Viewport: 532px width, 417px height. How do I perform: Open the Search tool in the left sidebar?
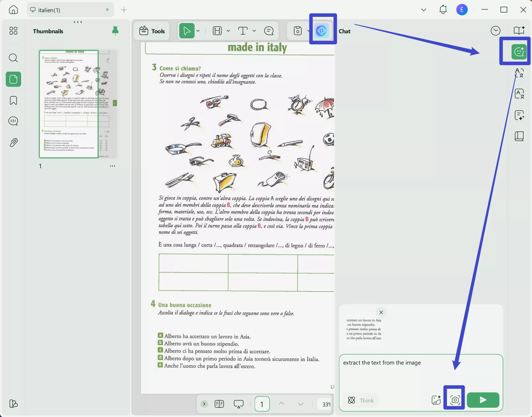pyautogui.click(x=13, y=58)
